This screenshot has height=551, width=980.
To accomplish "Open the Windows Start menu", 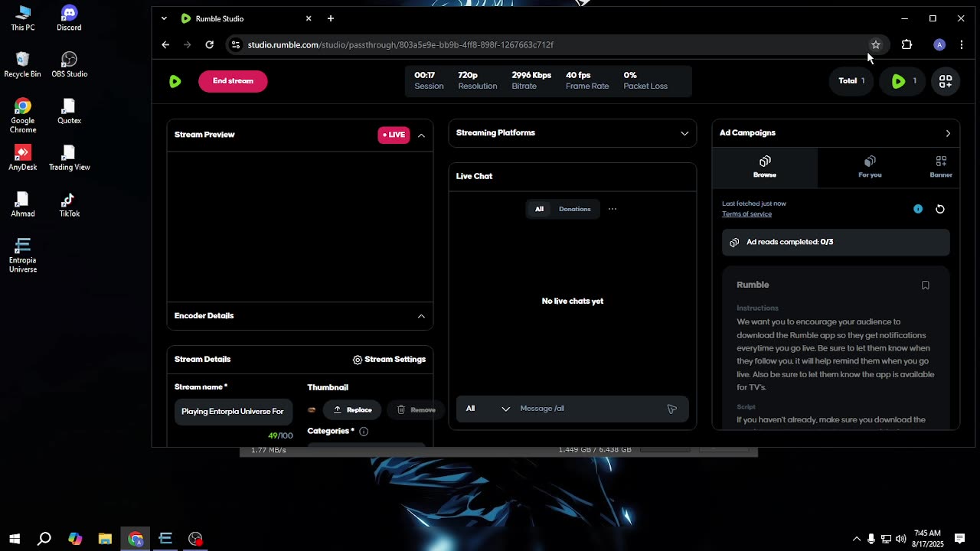I will (15, 539).
